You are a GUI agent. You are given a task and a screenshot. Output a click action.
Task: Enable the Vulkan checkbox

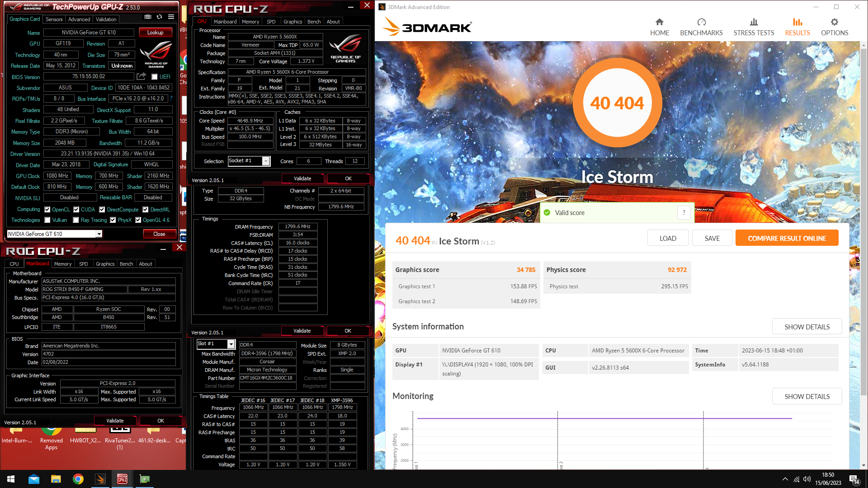coord(47,220)
